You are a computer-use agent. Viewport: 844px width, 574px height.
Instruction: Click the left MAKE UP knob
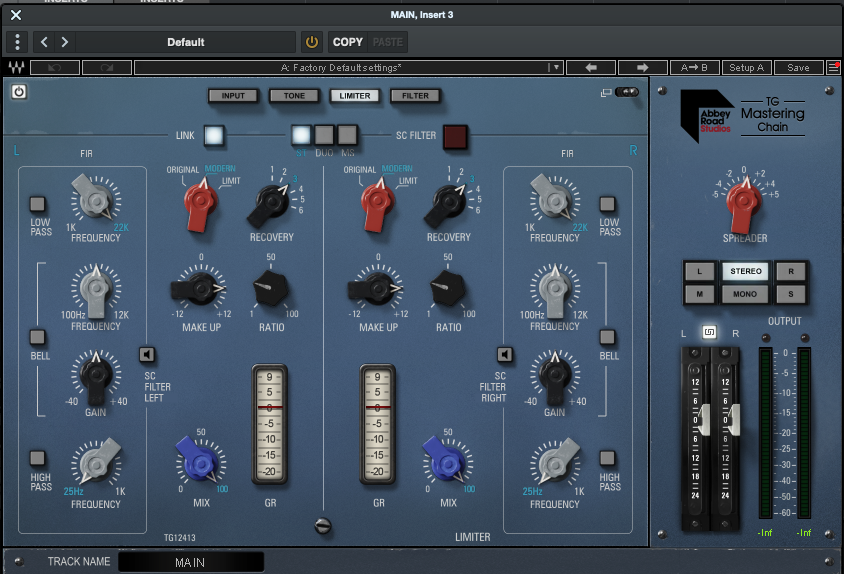(x=200, y=289)
